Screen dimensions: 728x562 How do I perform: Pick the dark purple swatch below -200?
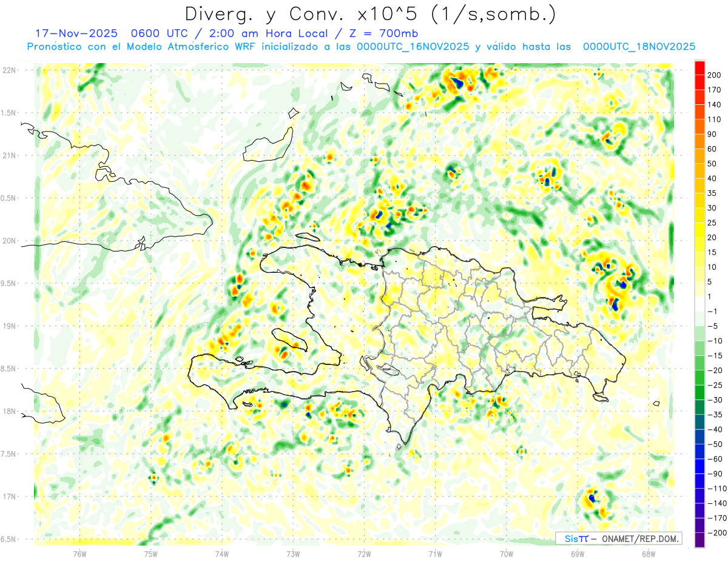point(699,540)
